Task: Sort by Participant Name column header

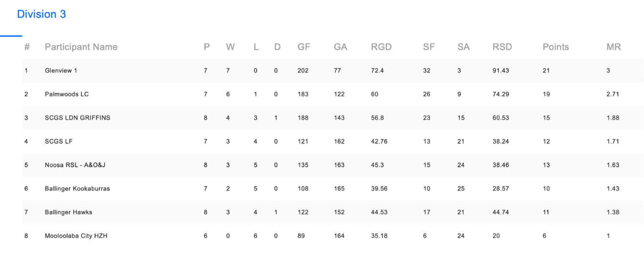Action: click(x=81, y=47)
